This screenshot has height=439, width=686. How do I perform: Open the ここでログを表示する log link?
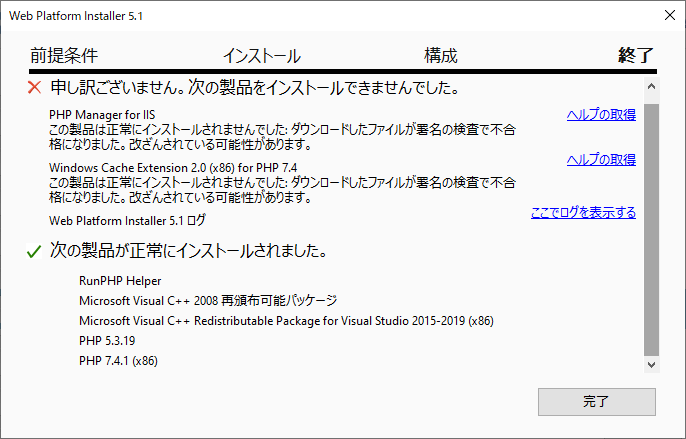[583, 212]
